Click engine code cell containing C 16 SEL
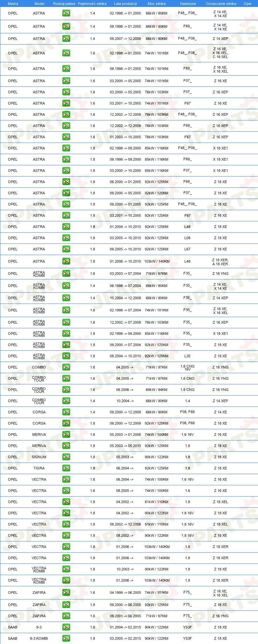258x644 pixels. [220, 53]
